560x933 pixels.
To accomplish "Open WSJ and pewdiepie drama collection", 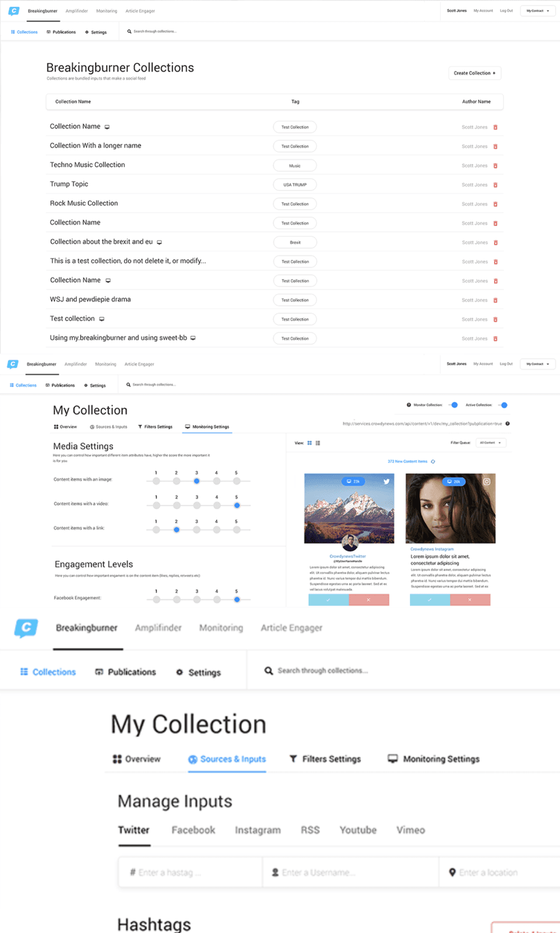I will [90, 299].
